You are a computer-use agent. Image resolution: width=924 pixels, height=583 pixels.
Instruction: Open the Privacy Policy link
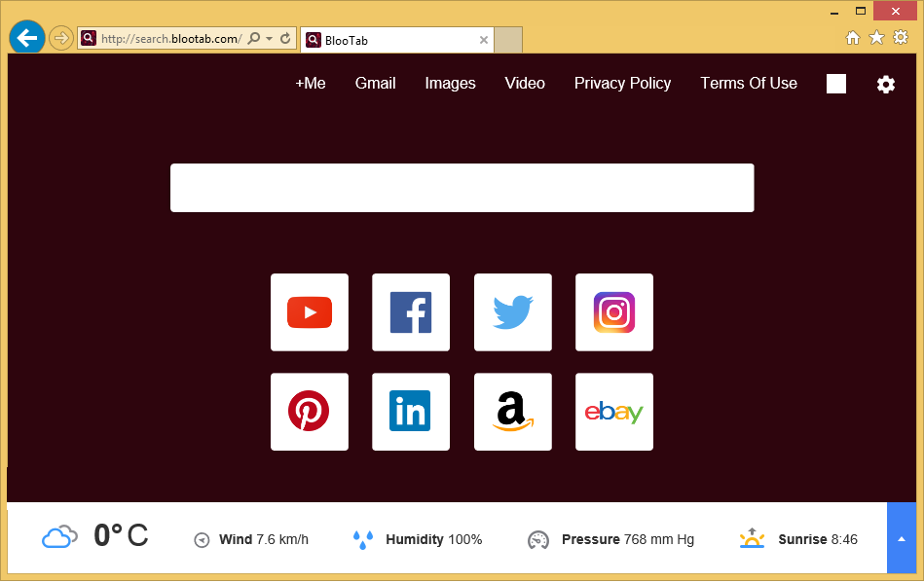coord(622,84)
